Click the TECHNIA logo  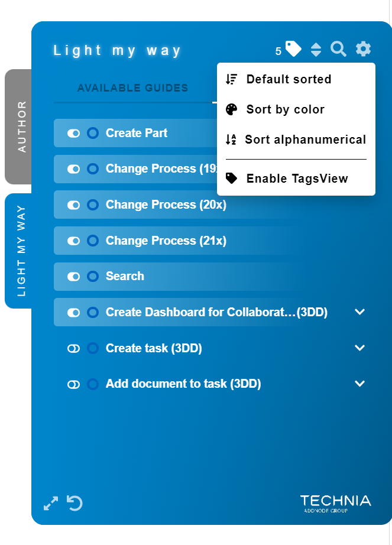coord(335,504)
